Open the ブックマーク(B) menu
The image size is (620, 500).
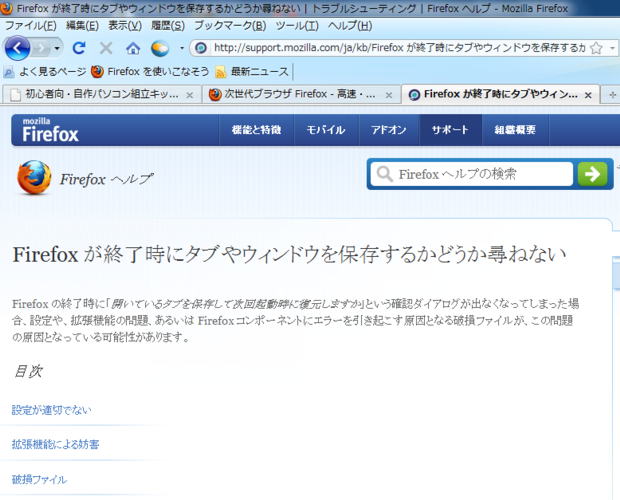pos(230,26)
